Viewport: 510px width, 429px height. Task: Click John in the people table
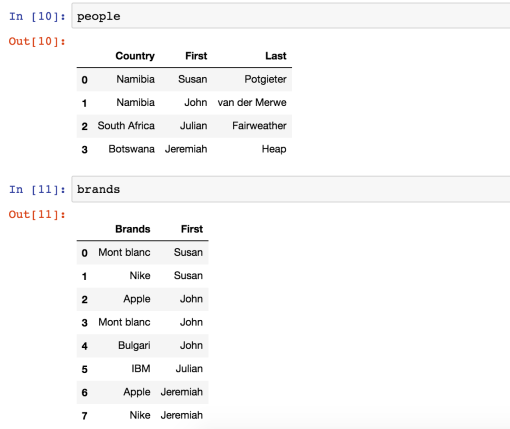pos(196,102)
